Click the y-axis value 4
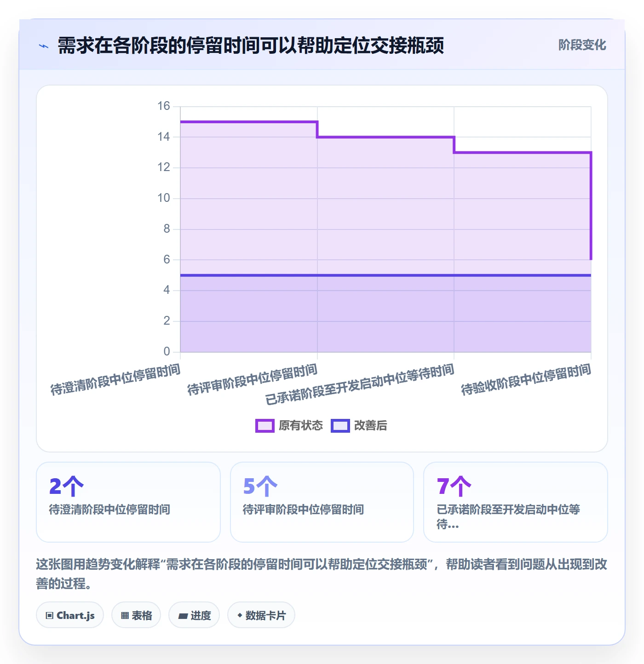Screen dimensions: 644x664 tap(167, 290)
